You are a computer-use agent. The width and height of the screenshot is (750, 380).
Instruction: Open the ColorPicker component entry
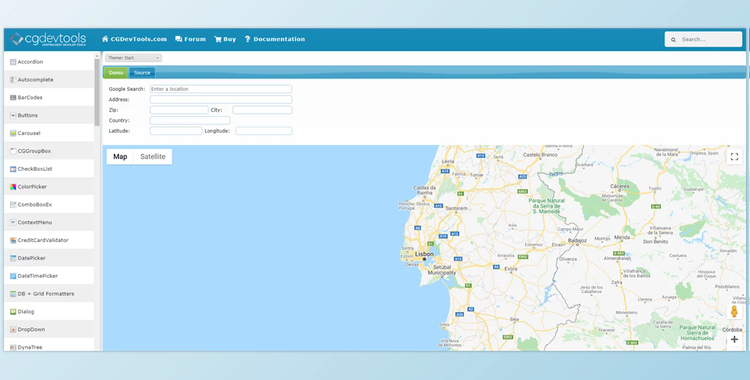pos(49,187)
